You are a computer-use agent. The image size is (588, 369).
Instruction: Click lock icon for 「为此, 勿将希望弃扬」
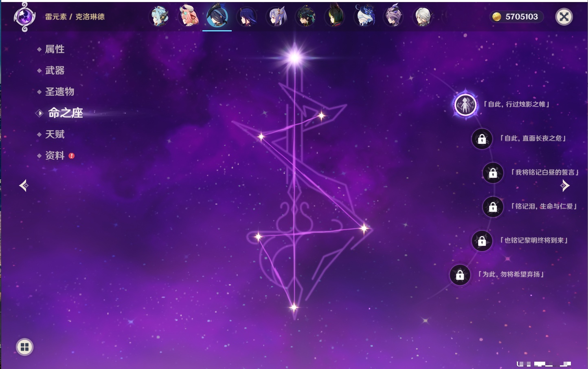(x=460, y=275)
